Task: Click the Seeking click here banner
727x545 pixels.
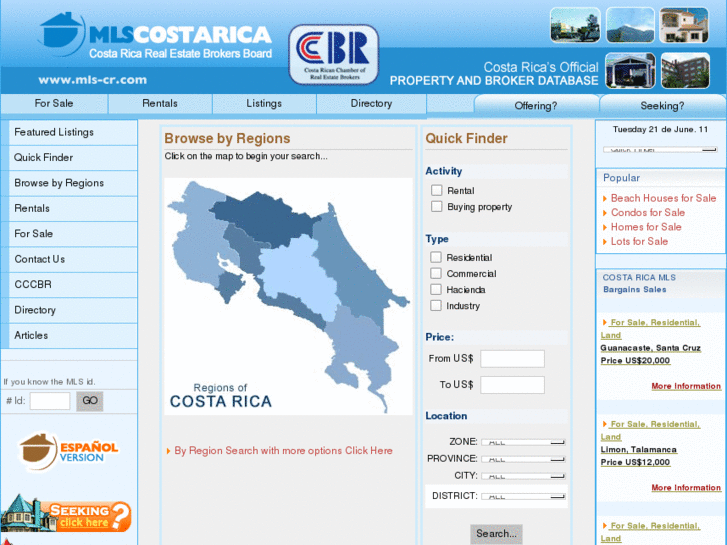Action: 66,513
